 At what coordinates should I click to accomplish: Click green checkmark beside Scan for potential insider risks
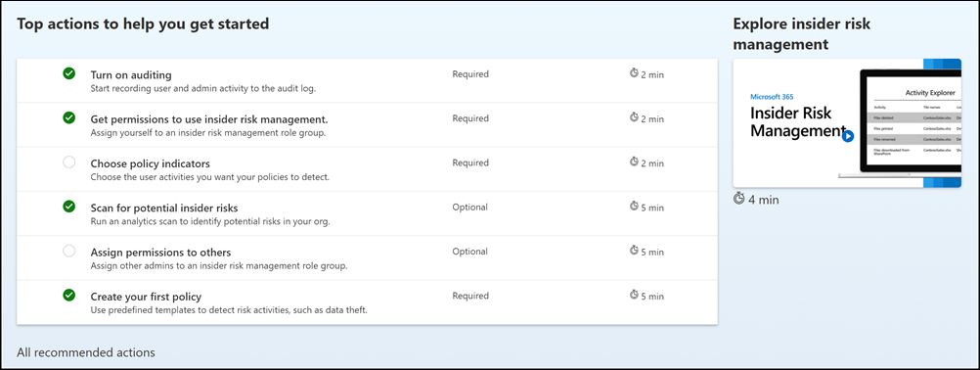[68, 207]
